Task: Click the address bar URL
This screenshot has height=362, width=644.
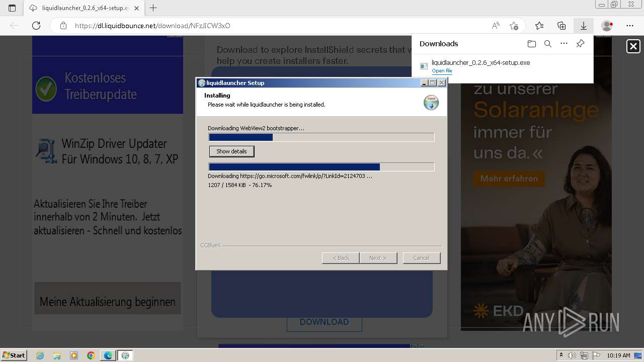Action: click(x=152, y=26)
